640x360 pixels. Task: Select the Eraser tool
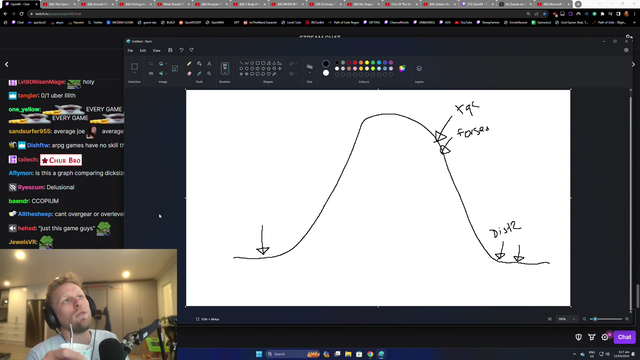[189, 73]
